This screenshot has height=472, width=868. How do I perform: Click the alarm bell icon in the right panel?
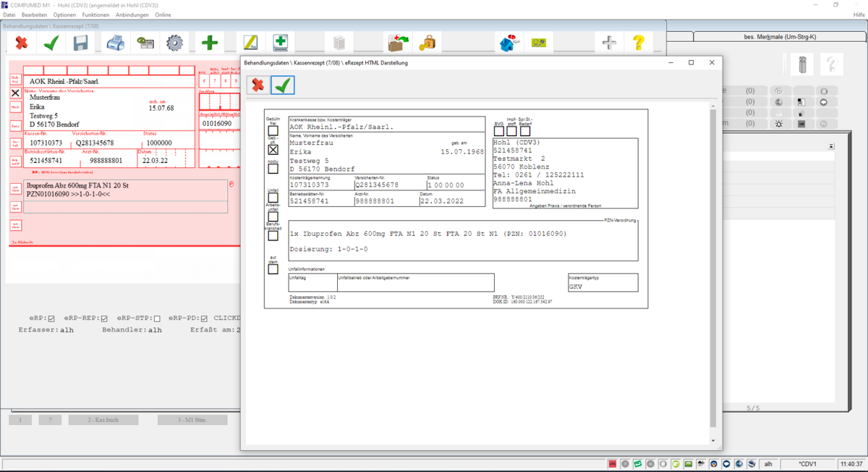[x=779, y=124]
